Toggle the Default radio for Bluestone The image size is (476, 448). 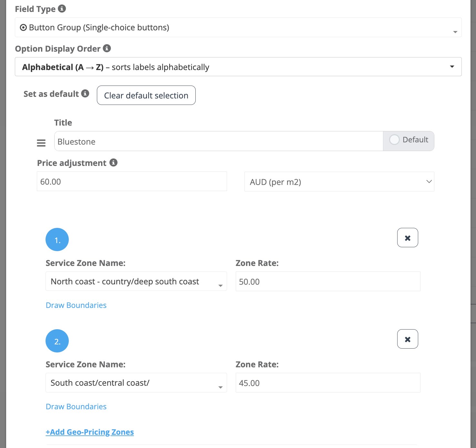click(394, 140)
